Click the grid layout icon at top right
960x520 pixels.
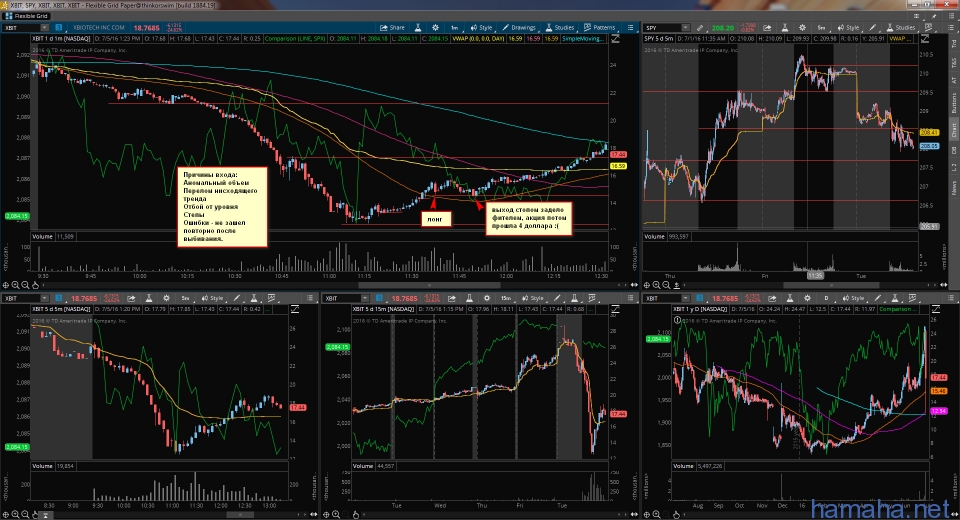[x=917, y=17]
